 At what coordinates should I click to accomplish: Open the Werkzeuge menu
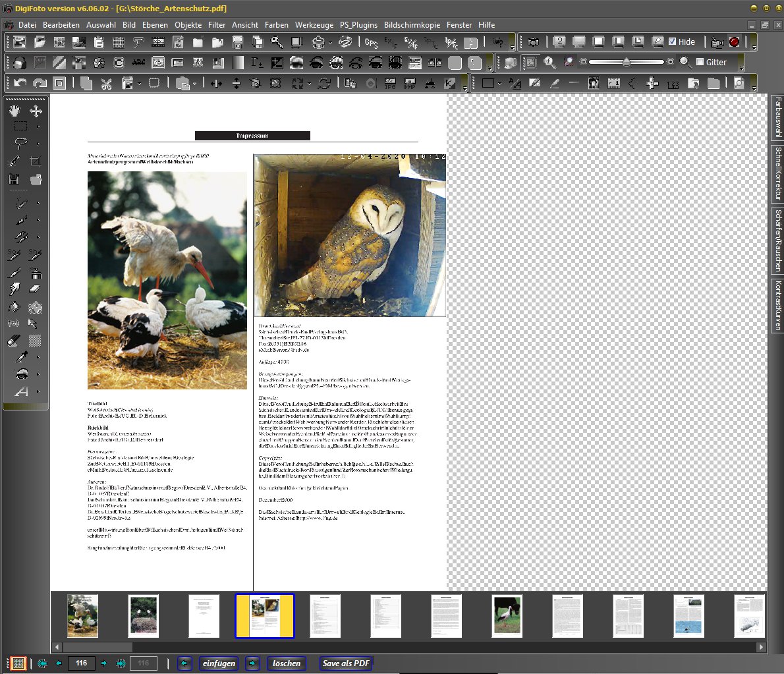click(314, 24)
